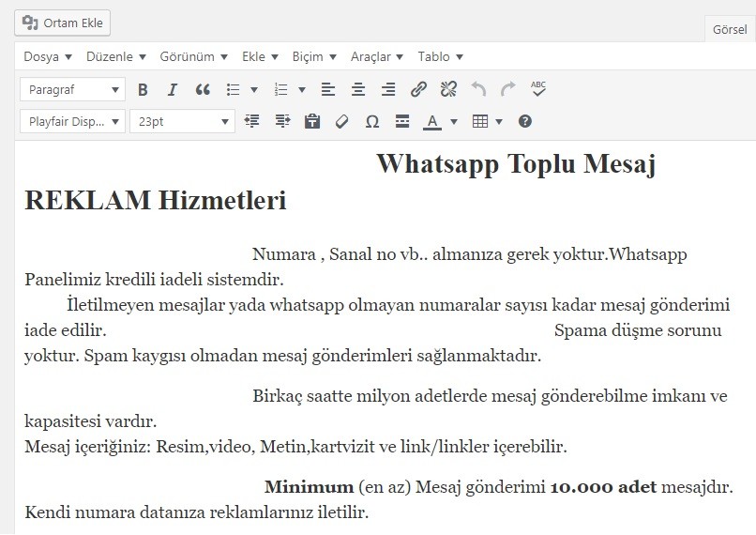Insert a horizontal line
The width and height of the screenshot is (756, 535).
[402, 121]
